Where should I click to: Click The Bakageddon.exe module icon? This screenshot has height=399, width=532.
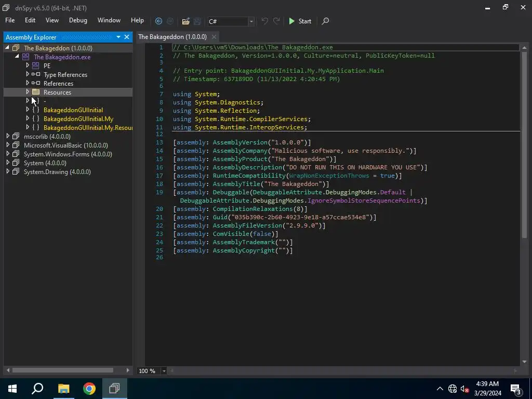tap(26, 57)
